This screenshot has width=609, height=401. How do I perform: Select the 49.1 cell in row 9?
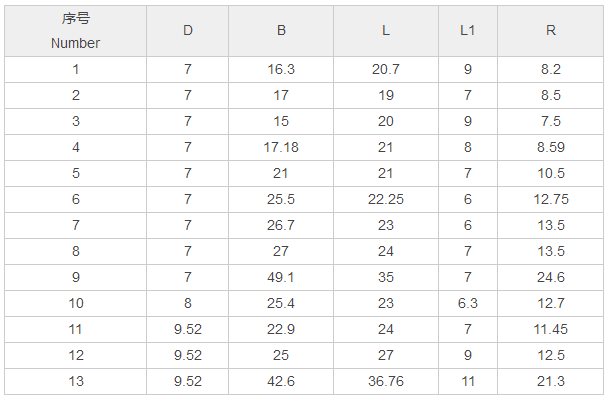(x=281, y=277)
